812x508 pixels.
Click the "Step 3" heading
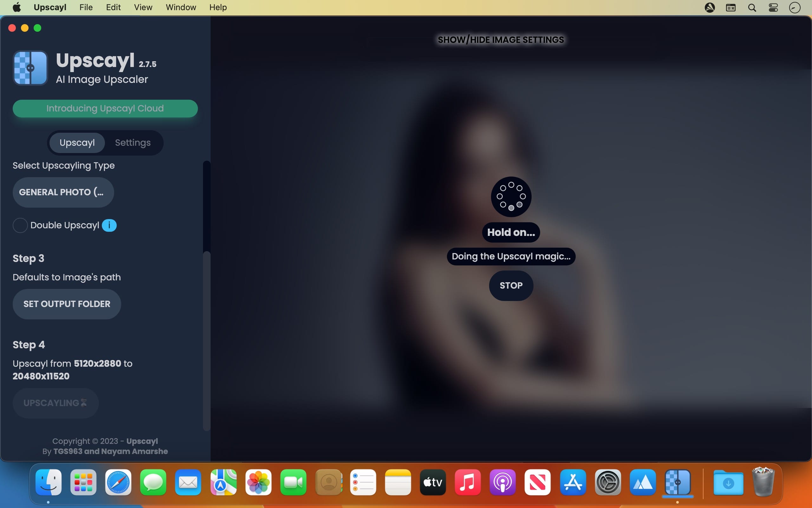pos(29,258)
